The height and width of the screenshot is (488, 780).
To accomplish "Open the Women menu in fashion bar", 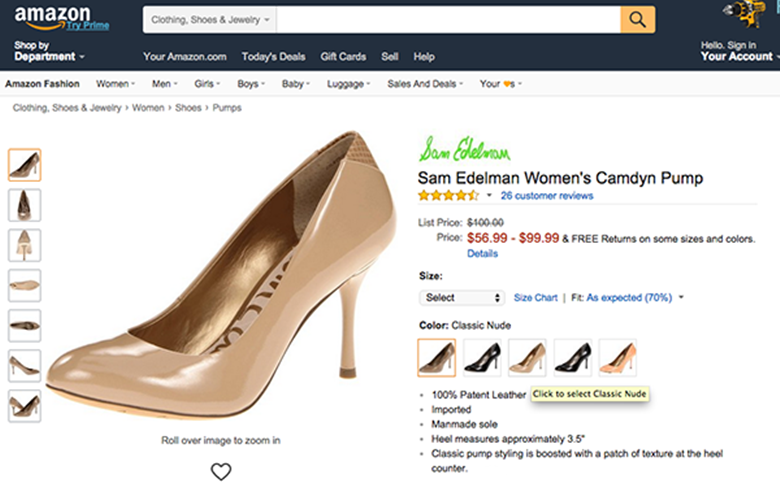I will coord(116,84).
